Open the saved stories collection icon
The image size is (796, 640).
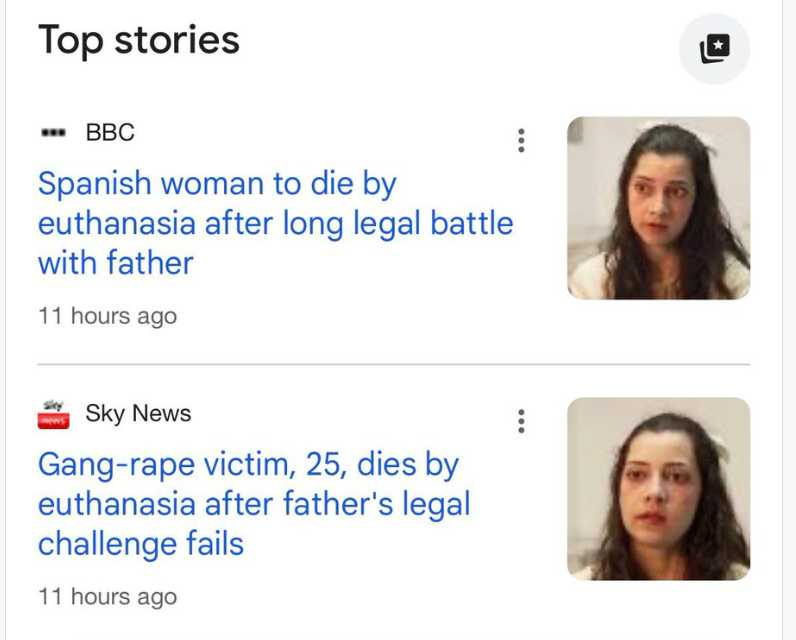click(714, 48)
